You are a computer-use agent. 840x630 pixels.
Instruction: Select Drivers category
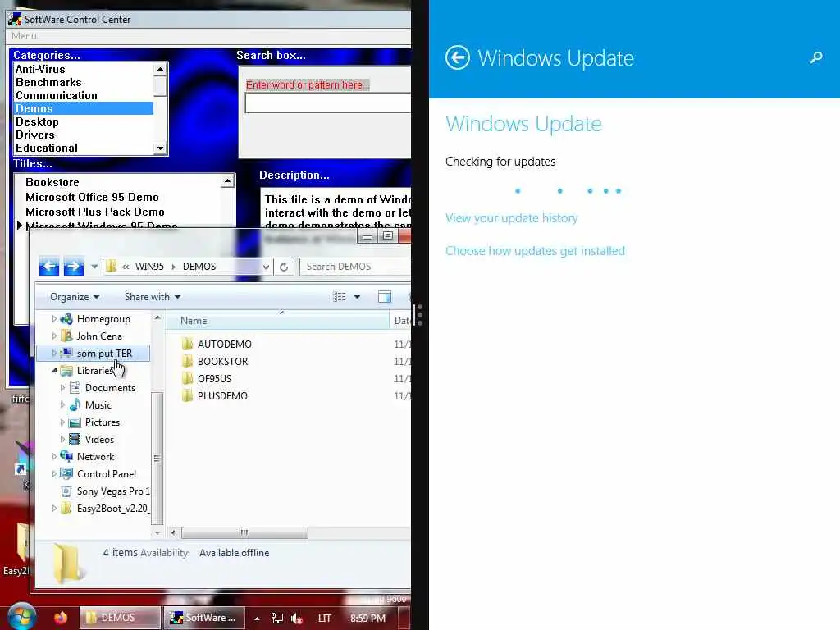coord(34,135)
